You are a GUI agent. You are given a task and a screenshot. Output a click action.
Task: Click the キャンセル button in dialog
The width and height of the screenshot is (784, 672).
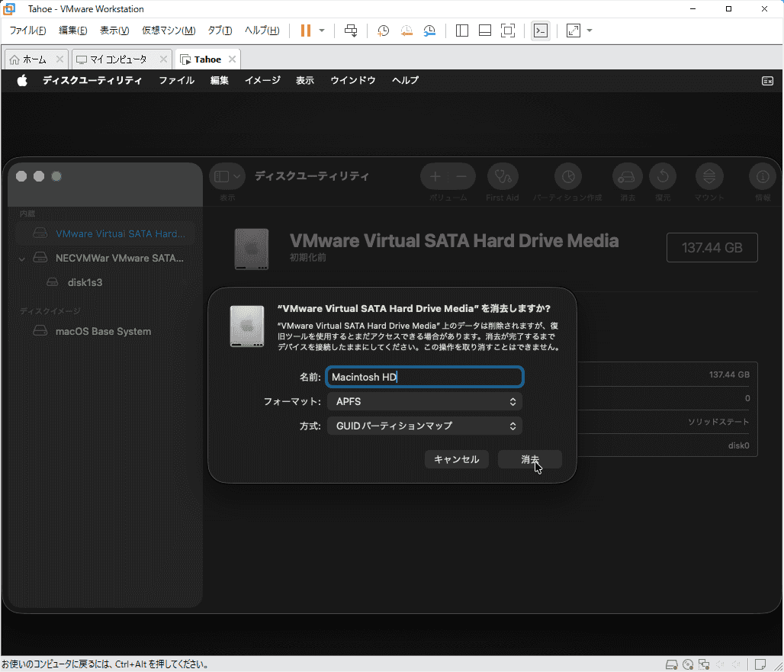coord(456,459)
